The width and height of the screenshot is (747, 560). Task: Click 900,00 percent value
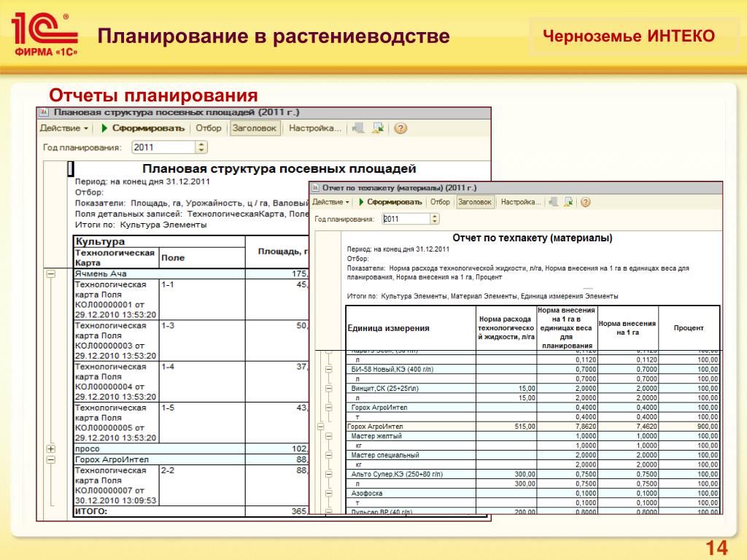pos(708,427)
